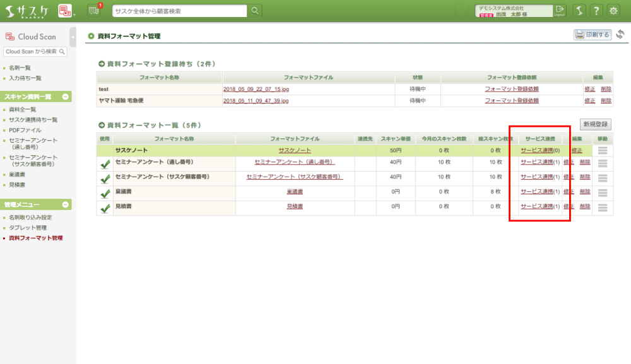This screenshot has height=364, width=631.
Task: Open the help question mark icon
Action: point(595,11)
